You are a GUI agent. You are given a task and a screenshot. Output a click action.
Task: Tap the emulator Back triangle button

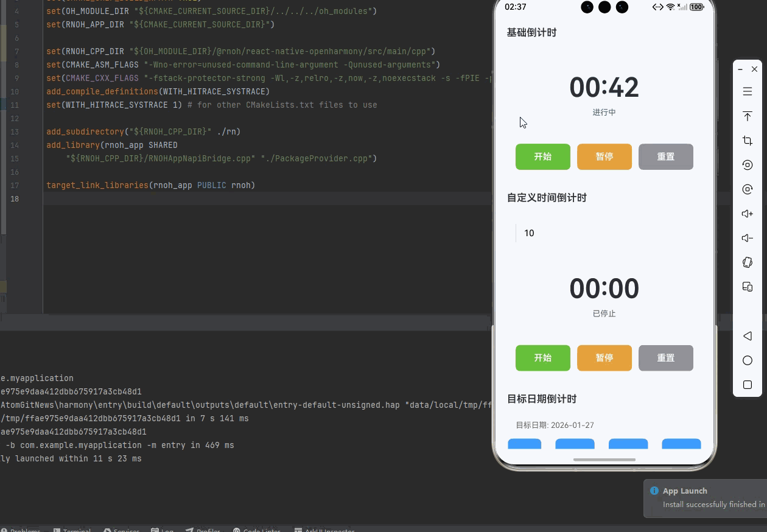coord(748,336)
